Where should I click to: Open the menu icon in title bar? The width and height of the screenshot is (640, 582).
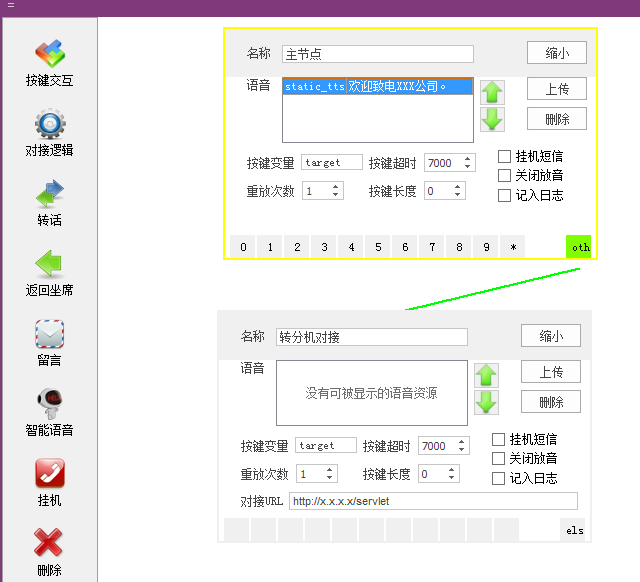click(x=11, y=5)
